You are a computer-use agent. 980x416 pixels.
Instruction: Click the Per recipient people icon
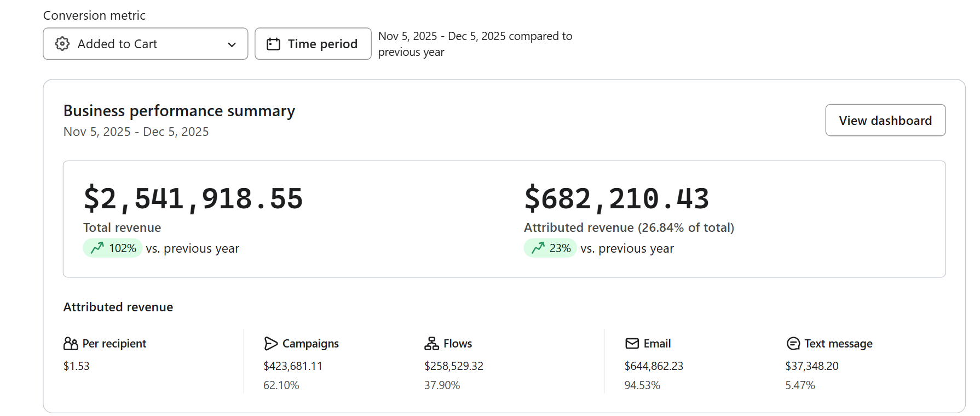[x=71, y=344]
